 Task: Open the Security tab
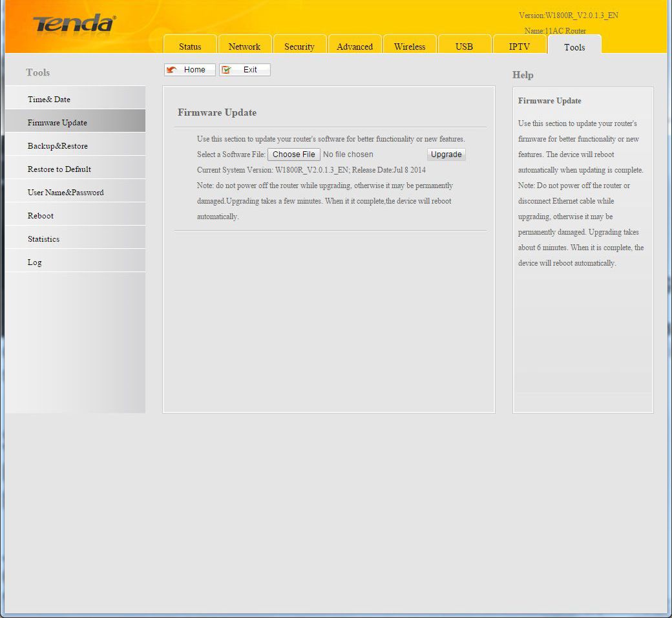pos(299,46)
